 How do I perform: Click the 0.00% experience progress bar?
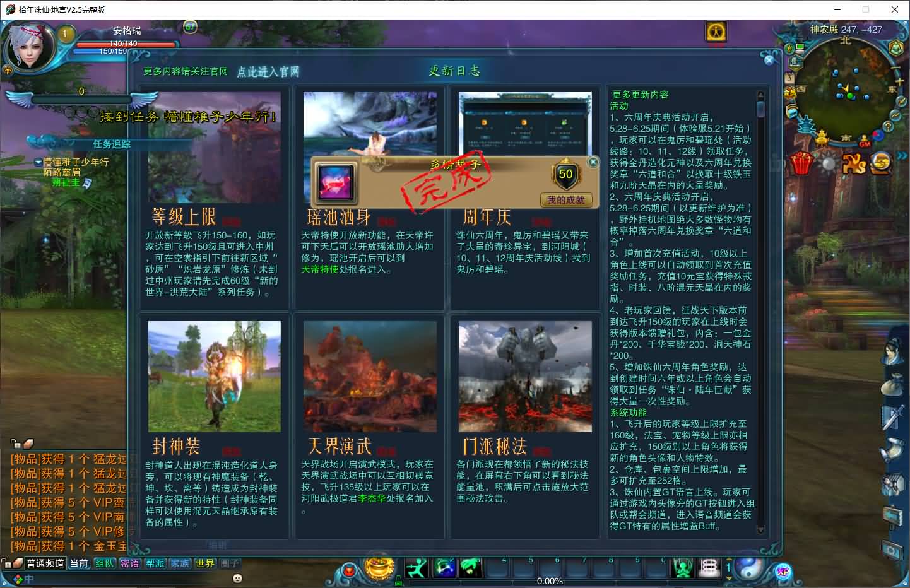click(549, 581)
